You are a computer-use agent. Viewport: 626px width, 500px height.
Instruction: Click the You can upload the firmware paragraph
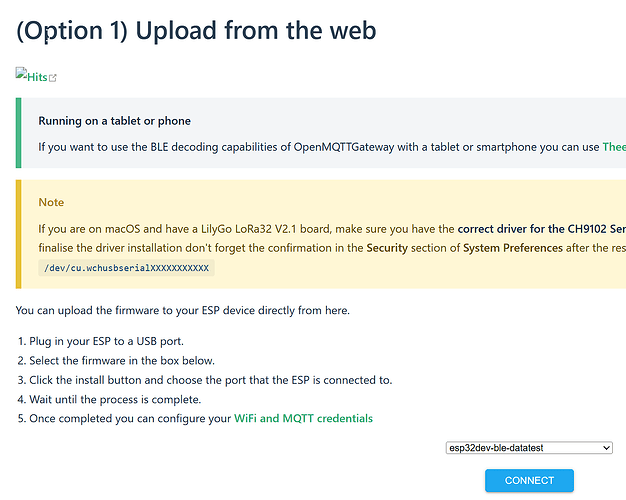coord(182,310)
